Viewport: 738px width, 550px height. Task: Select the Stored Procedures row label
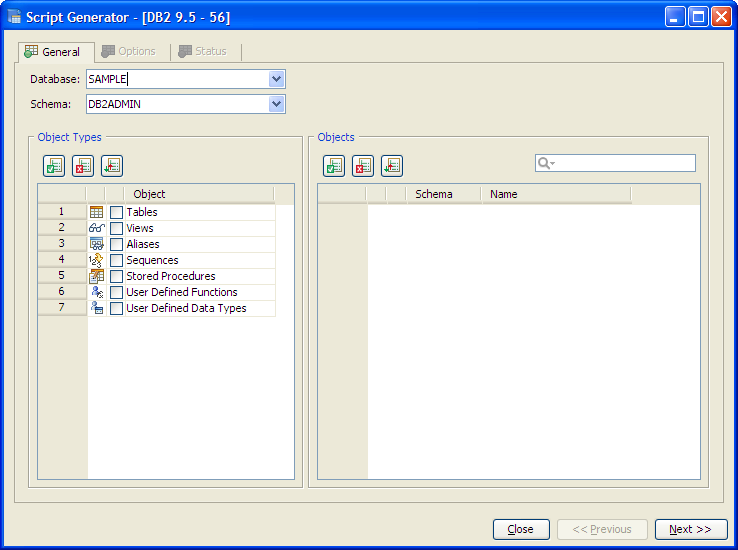pyautogui.click(x=170, y=276)
